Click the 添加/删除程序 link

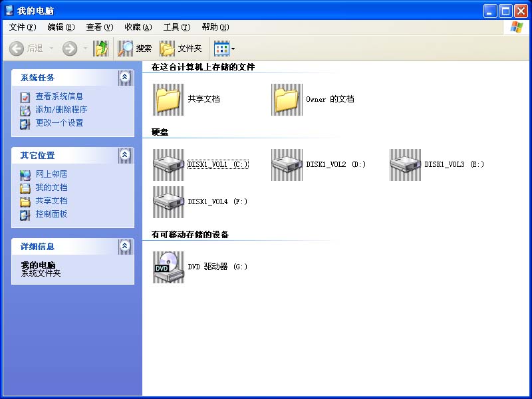coord(61,110)
